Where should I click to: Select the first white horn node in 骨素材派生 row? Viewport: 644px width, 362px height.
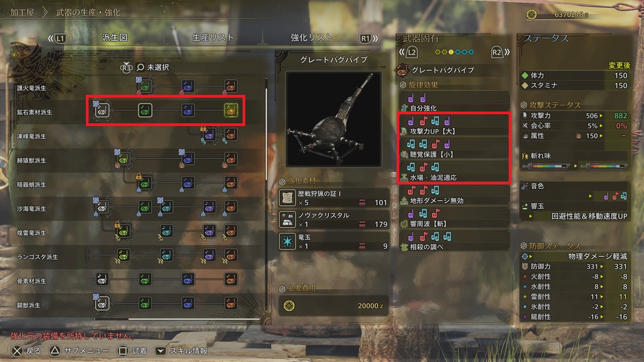[x=103, y=279]
